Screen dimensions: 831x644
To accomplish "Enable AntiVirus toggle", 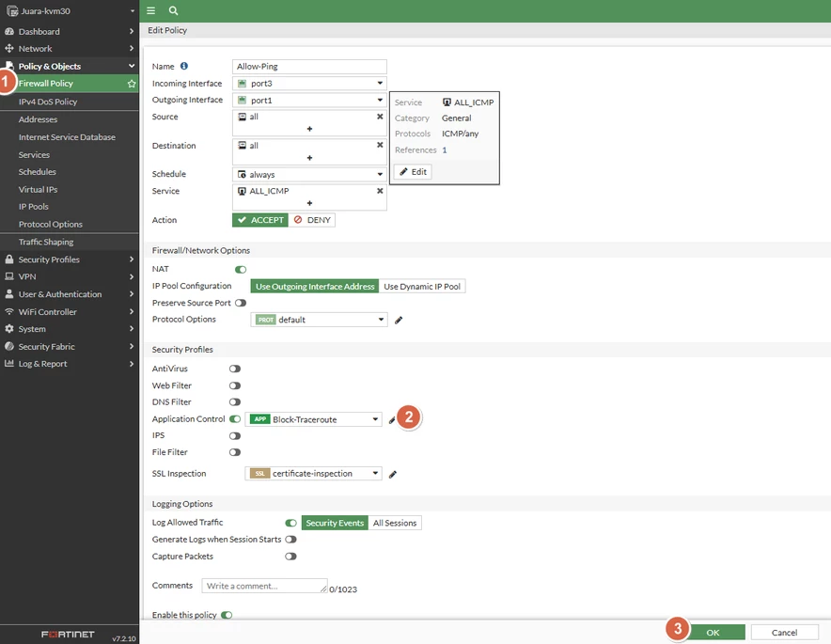I will 235,369.
